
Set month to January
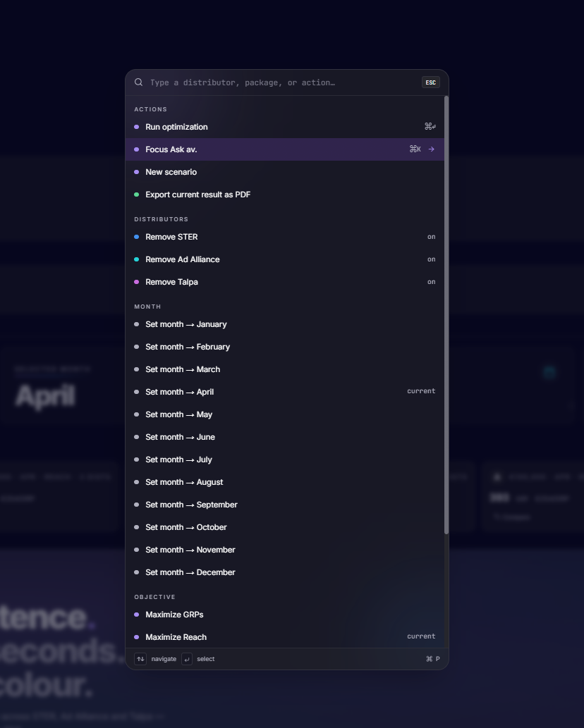(x=285, y=324)
